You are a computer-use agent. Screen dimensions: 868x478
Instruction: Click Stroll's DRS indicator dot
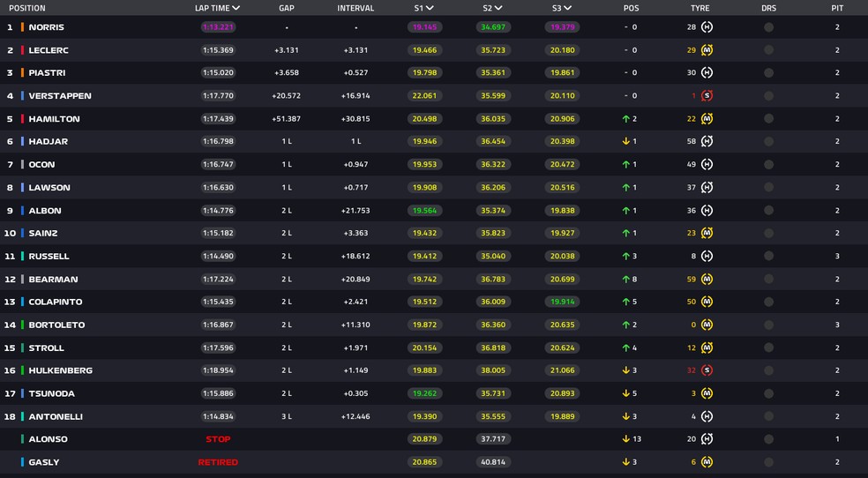pos(768,347)
